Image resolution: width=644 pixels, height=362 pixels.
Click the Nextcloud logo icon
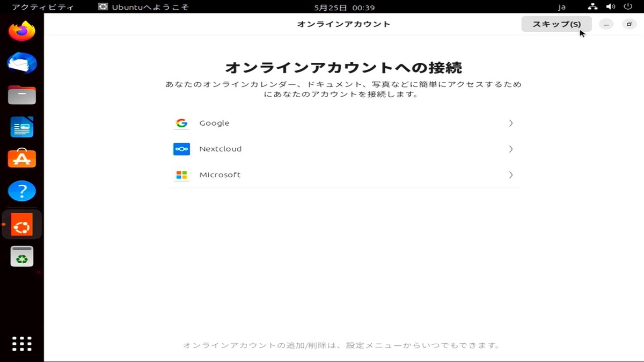click(181, 149)
